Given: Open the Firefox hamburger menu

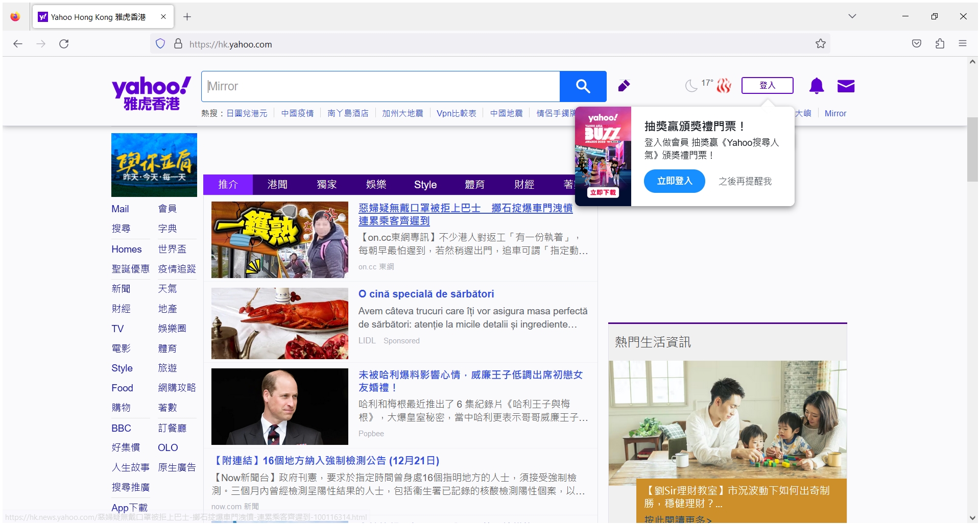Looking at the screenshot, I should click(x=963, y=44).
